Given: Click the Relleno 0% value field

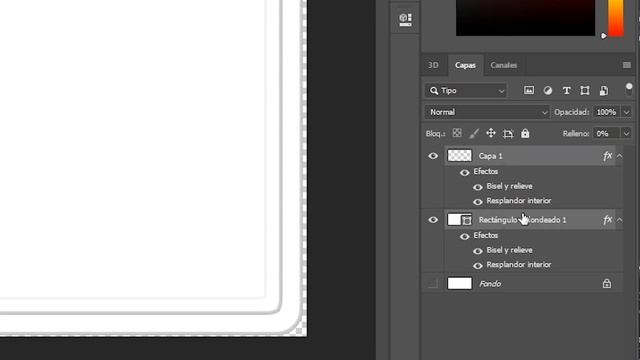Looking at the screenshot, I should tap(606, 133).
